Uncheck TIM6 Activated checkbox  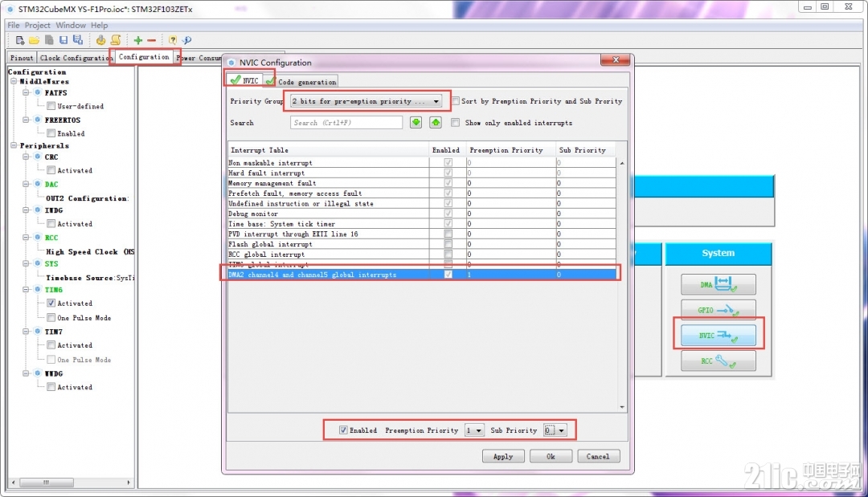(51, 303)
